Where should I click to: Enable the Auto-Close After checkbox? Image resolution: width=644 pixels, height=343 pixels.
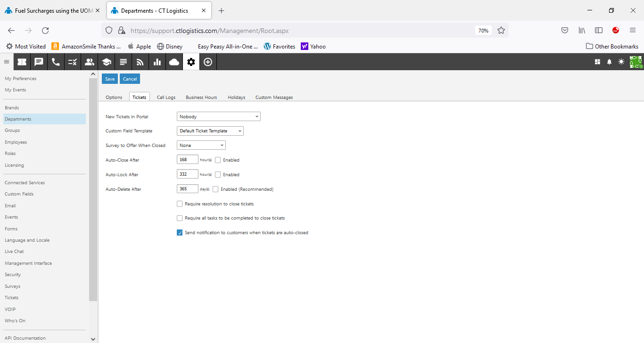218,160
